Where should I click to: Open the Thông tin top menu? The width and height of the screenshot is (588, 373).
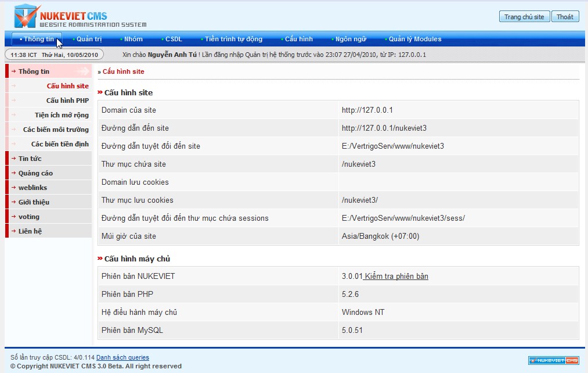click(37, 39)
